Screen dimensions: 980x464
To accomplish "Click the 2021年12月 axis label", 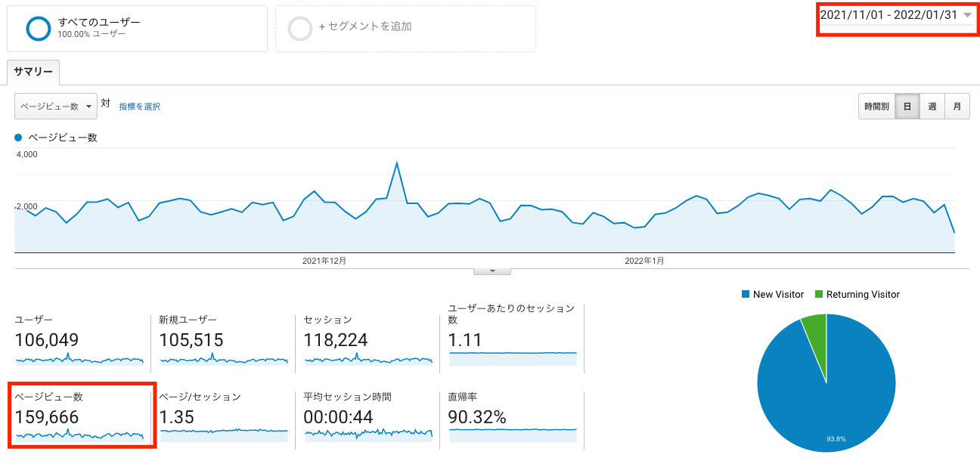I will 324,261.
